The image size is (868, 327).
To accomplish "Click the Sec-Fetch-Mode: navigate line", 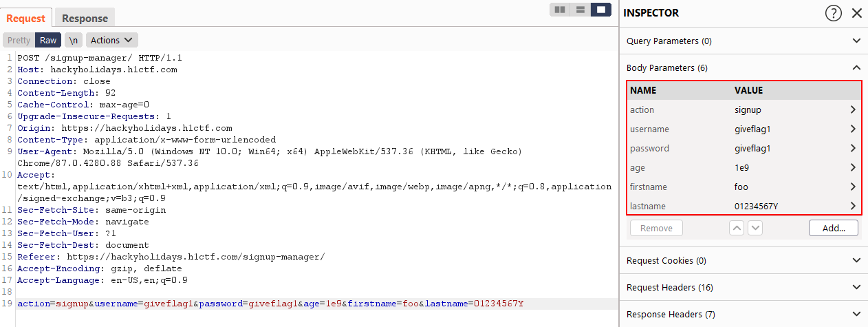I will 83,222.
